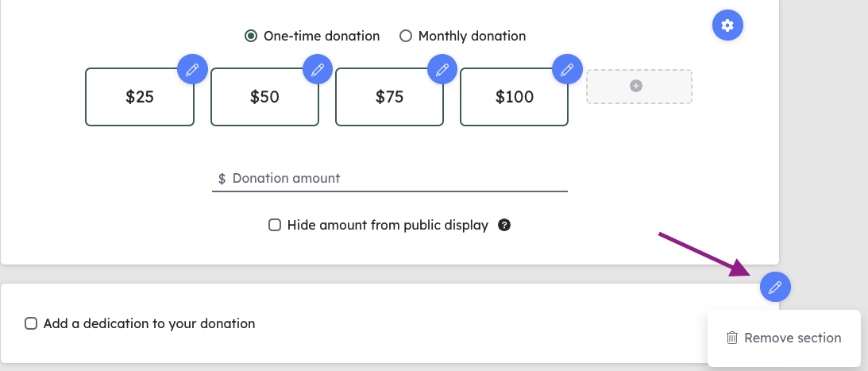The image size is (868, 371).
Task: Edit the $50 amount with pencil icon
Action: (317, 69)
